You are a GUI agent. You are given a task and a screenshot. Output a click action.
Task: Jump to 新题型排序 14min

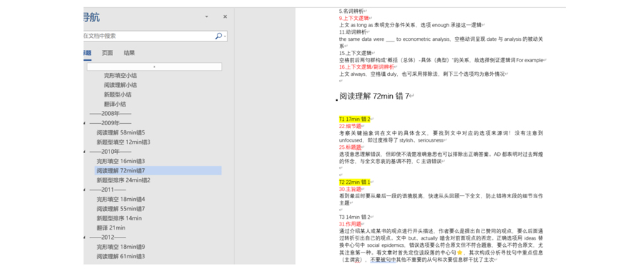(x=119, y=218)
